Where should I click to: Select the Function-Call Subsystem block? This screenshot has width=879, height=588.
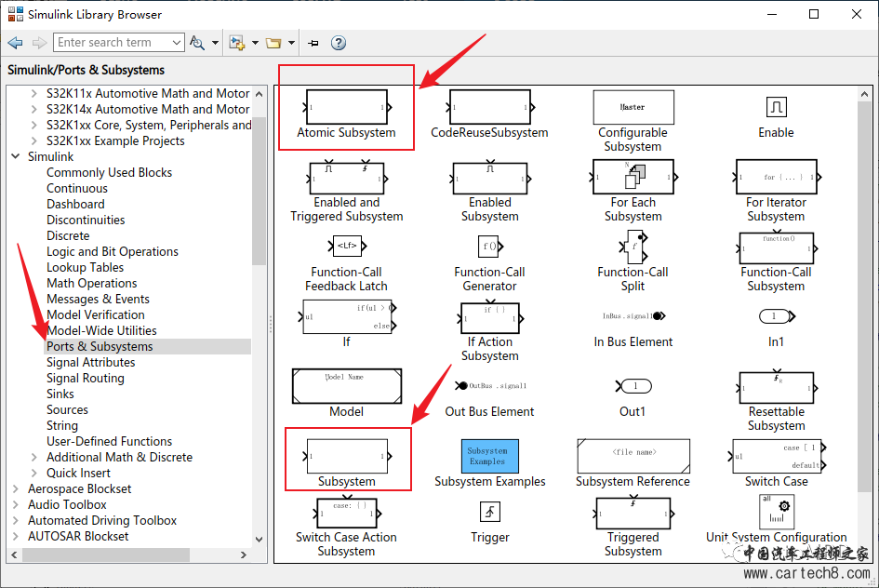pyautogui.click(x=777, y=247)
